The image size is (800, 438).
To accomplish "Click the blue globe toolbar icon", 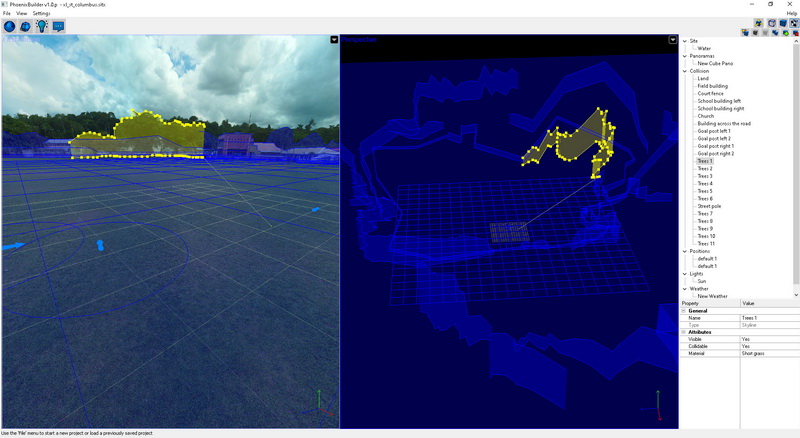I will click(10, 26).
